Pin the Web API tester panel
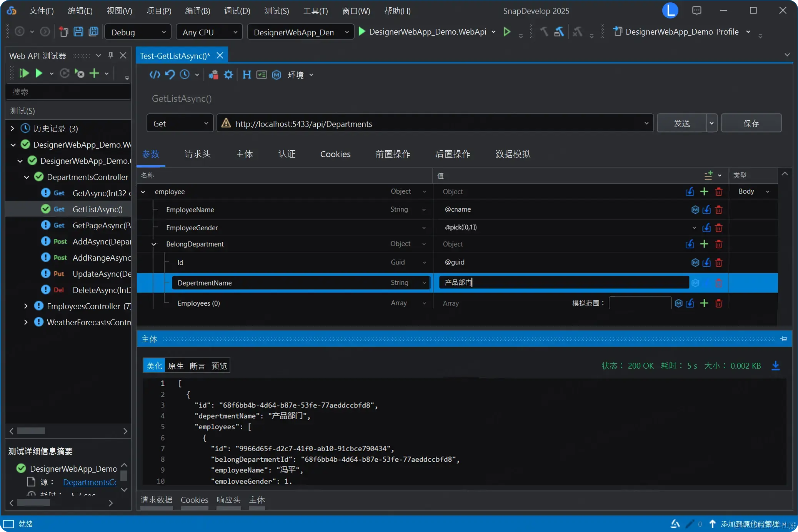 pos(111,55)
